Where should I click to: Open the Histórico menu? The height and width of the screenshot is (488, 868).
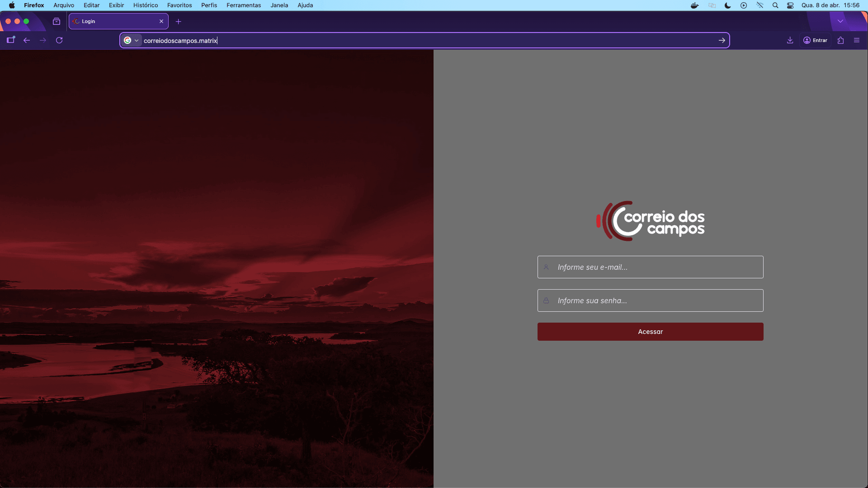(x=146, y=5)
